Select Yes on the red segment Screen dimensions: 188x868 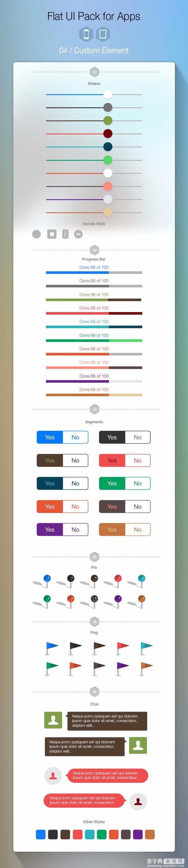click(112, 460)
